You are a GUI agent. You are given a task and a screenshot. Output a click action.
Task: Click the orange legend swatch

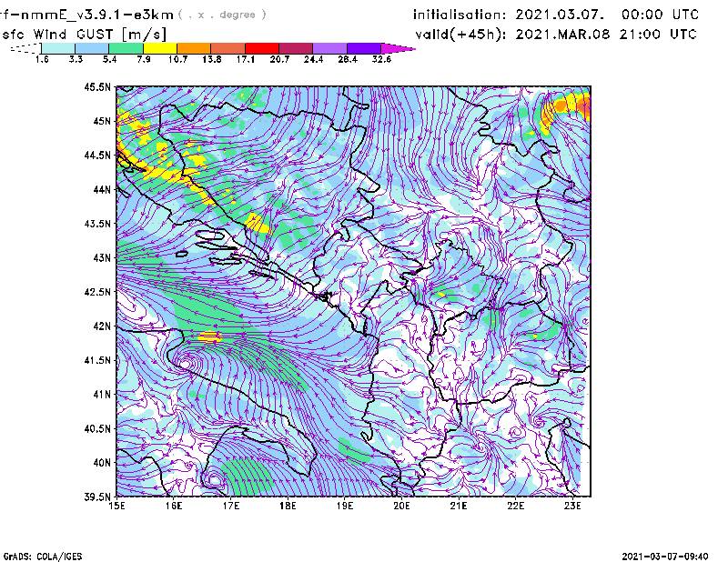194,48
